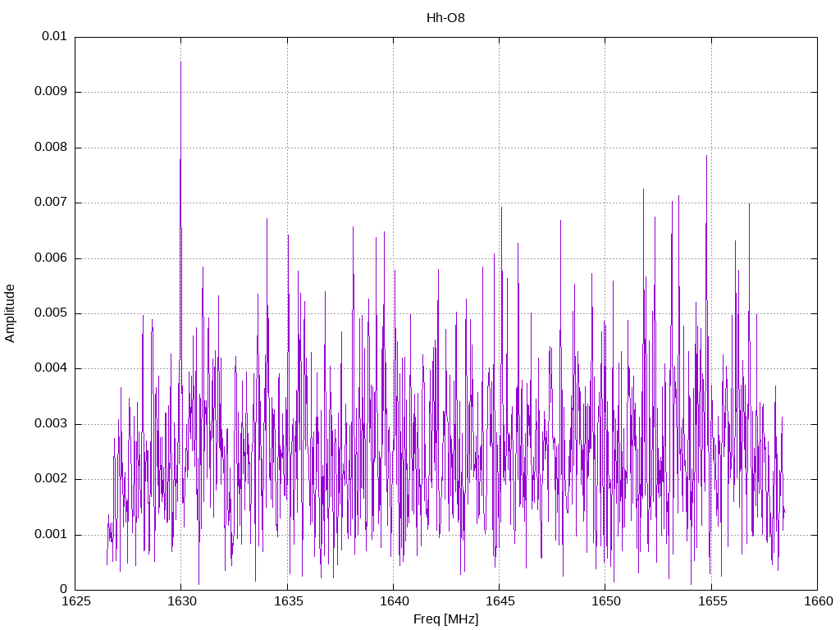840x630 pixels.
Task: Click the 0.005 y-axis tick label
Action: 51,313
